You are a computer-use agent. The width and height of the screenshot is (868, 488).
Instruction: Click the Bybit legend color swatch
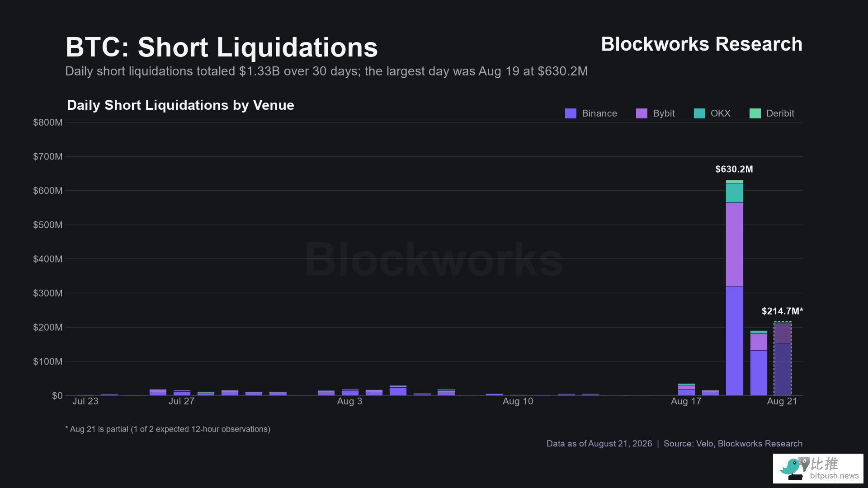pyautogui.click(x=642, y=113)
